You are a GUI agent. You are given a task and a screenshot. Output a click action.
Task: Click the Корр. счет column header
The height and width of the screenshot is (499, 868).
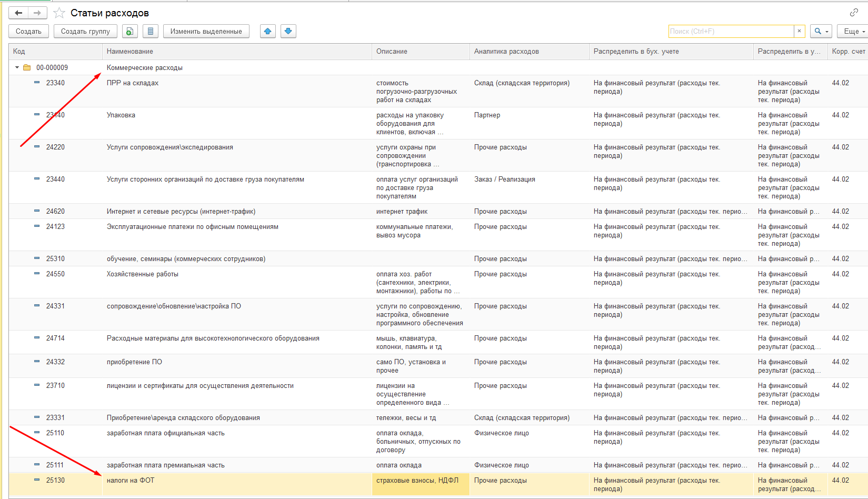[848, 52]
